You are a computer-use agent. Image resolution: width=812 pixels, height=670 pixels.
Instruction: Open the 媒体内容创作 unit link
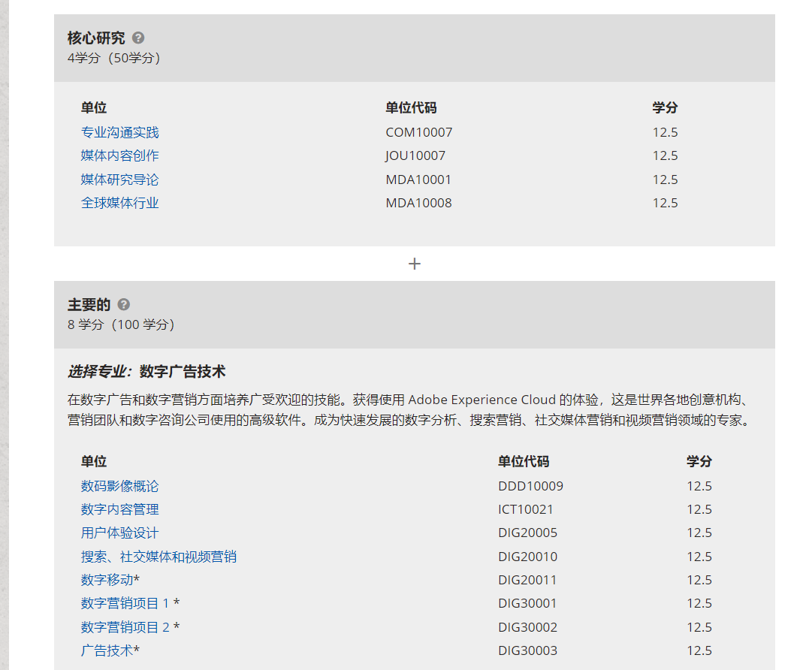click(x=120, y=155)
